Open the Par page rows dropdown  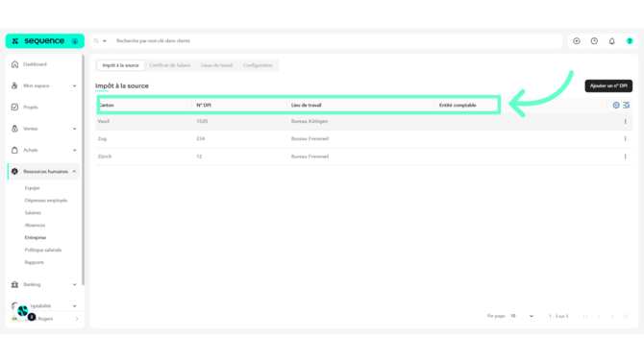[x=522, y=316]
